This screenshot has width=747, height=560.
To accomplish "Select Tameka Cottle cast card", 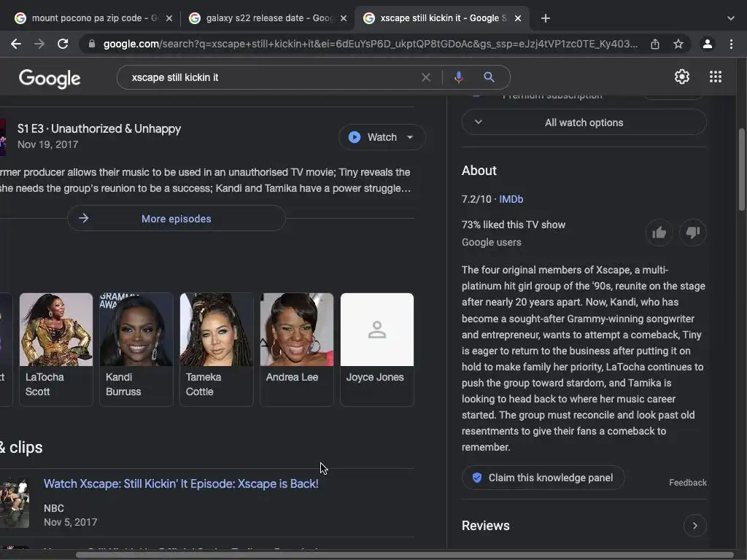I will (216, 349).
